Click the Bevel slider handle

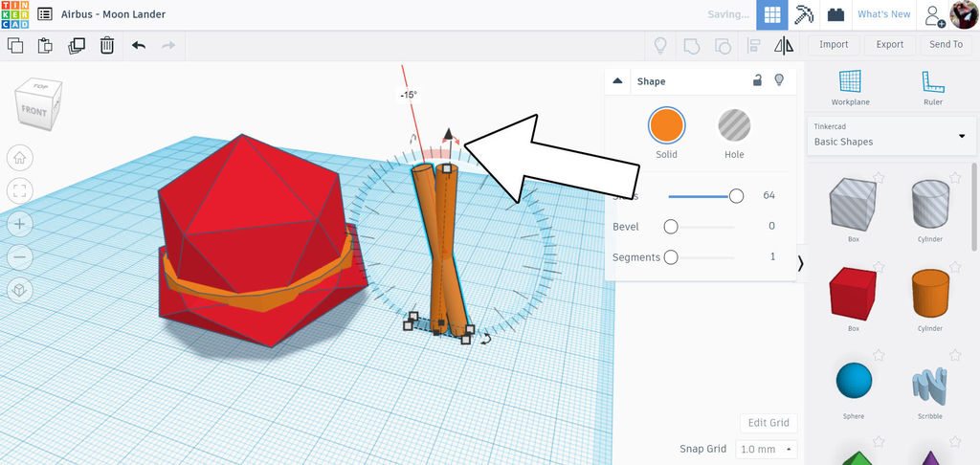click(x=671, y=226)
